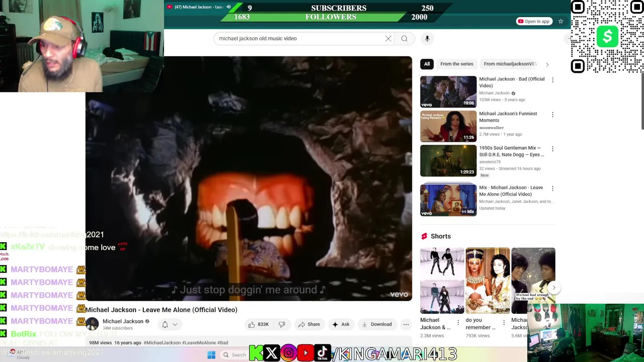Show more filter chips with the right arrow

click(x=547, y=64)
